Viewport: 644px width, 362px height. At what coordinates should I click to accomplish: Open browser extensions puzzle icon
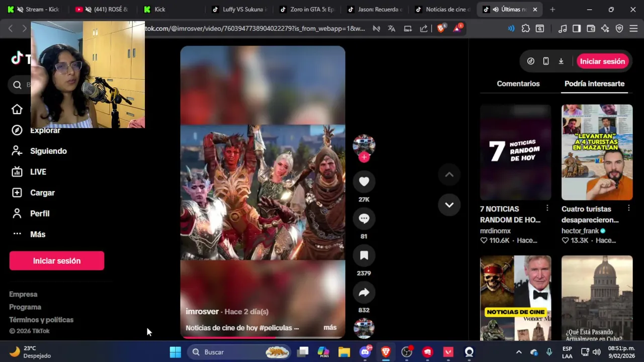(526, 29)
